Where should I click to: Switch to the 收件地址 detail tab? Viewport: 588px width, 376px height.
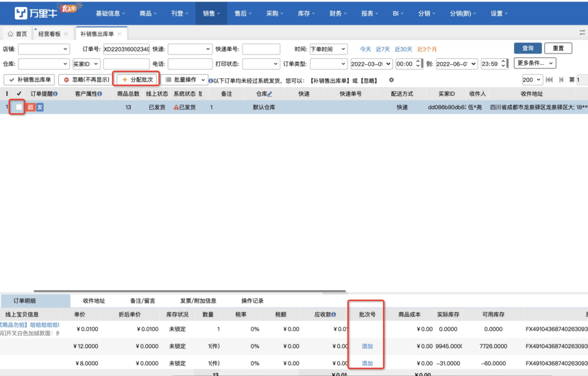coord(94,301)
